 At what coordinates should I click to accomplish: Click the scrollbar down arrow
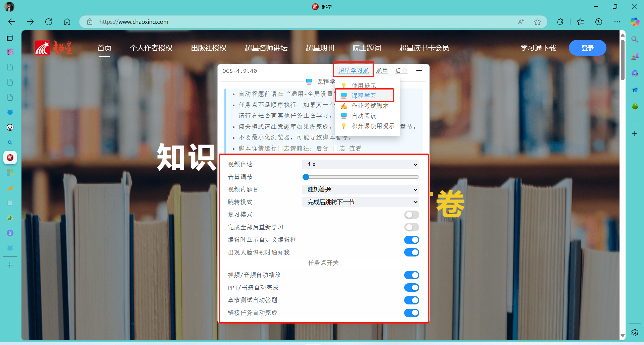point(623,336)
